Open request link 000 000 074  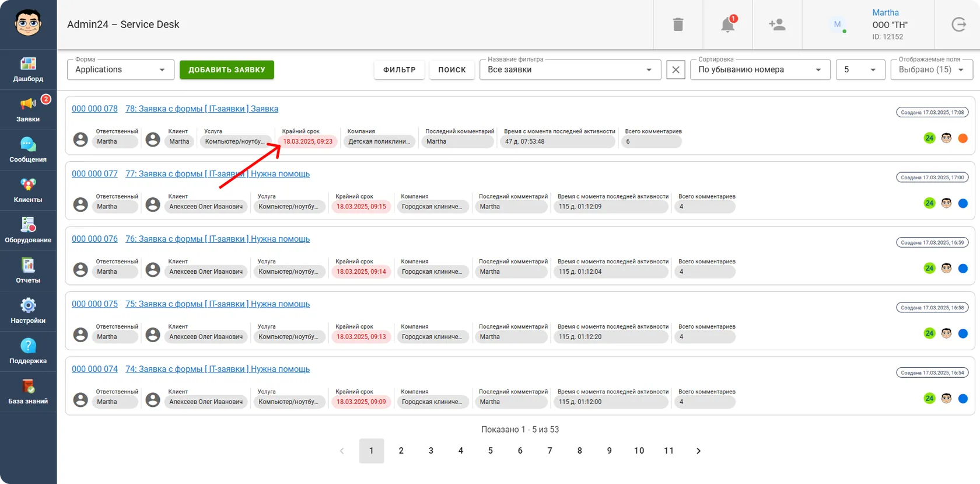coord(94,369)
